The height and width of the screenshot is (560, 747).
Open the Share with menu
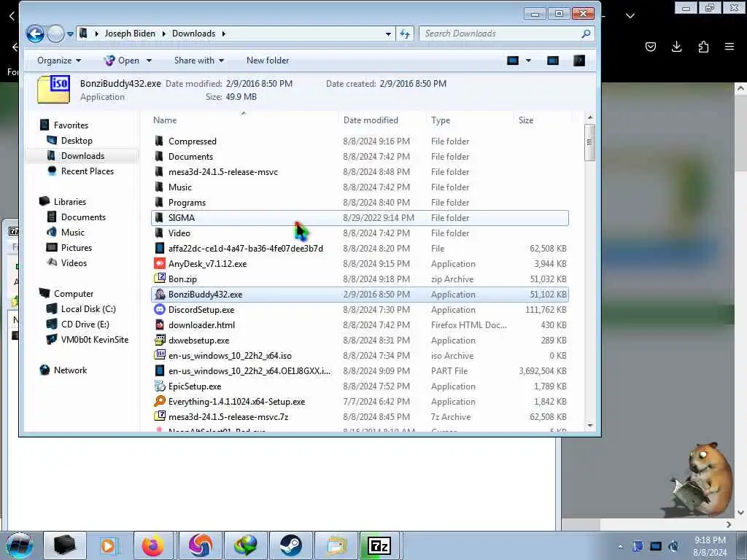point(198,61)
